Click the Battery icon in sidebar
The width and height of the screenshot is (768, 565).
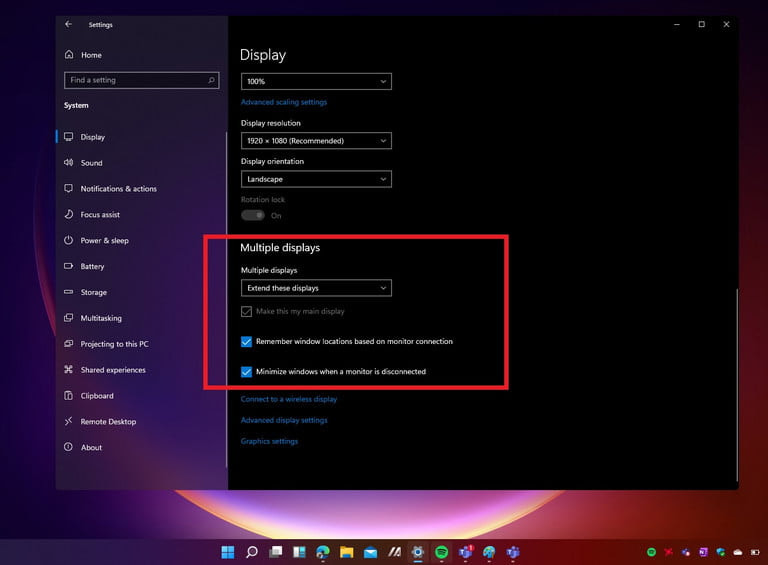click(69, 267)
